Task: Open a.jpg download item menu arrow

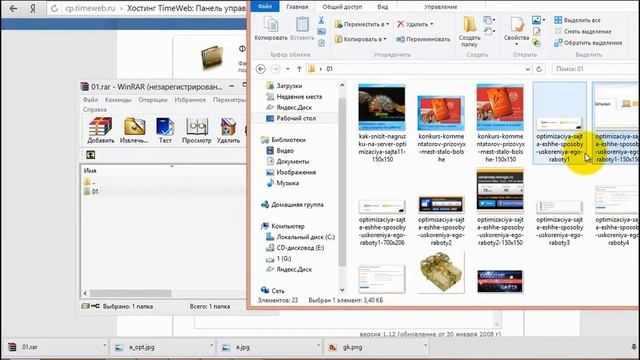Action: click(318, 347)
